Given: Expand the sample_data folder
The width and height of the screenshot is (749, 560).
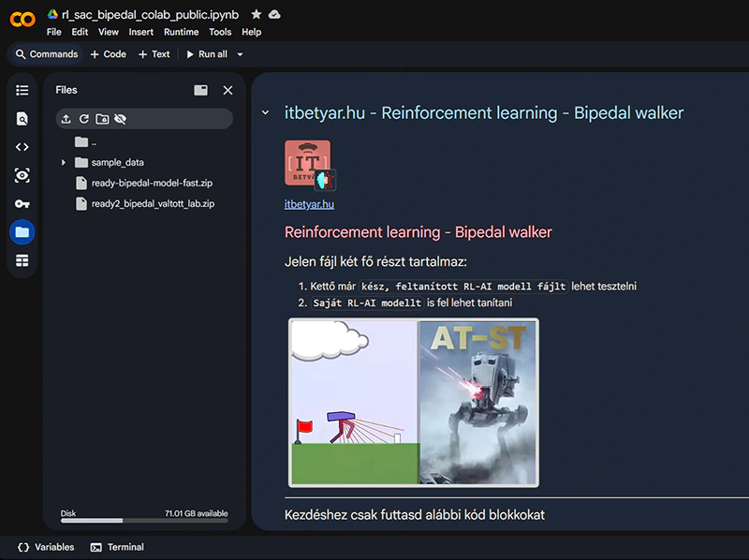Looking at the screenshot, I should [64, 162].
